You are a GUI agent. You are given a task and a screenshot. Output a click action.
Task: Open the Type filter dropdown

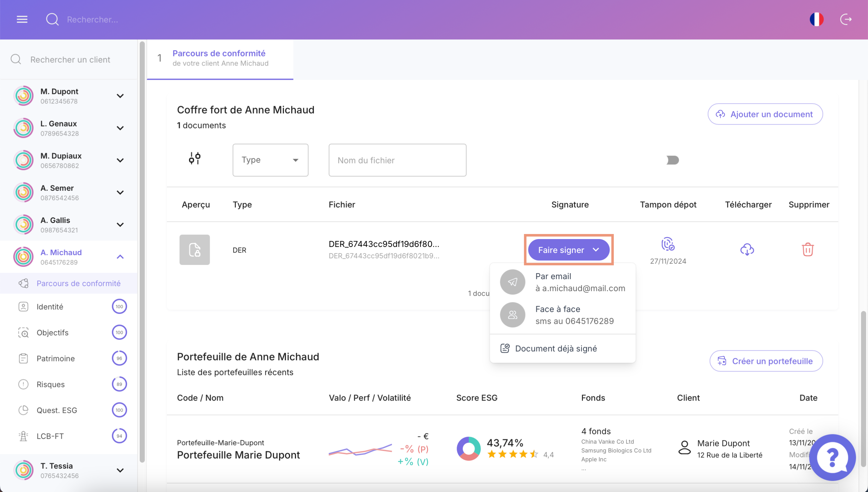(x=270, y=160)
